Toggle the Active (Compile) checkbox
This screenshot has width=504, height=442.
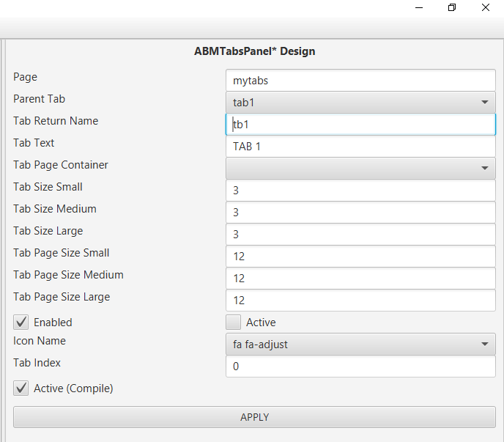pyautogui.click(x=21, y=388)
